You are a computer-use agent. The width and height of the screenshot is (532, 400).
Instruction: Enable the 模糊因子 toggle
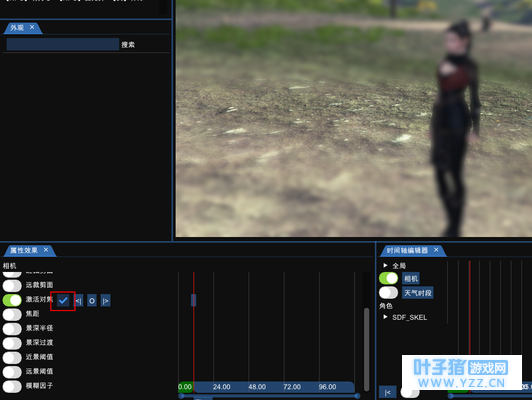point(12,386)
